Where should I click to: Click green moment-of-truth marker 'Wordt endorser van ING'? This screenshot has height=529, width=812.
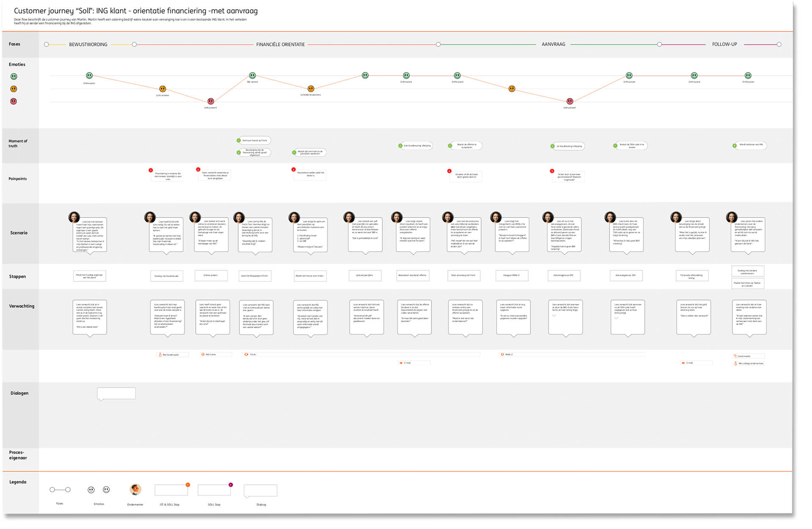coord(735,146)
